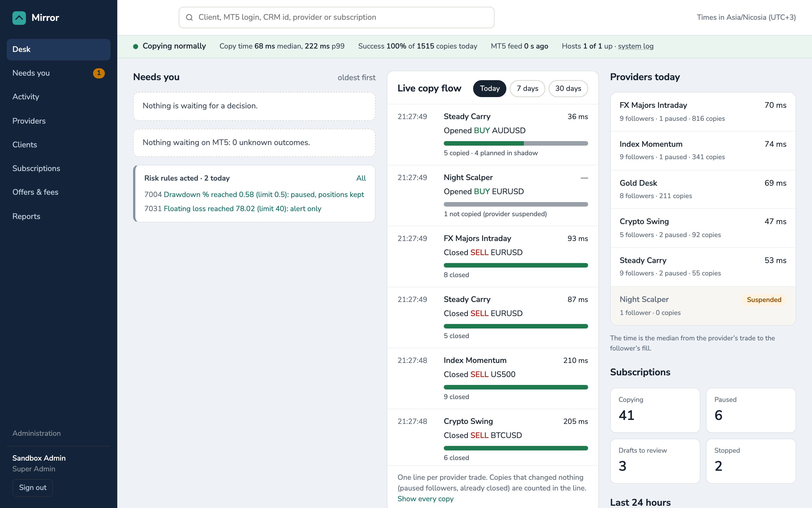Open Reports in the sidebar
Image resolution: width=812 pixels, height=508 pixels.
58,216
